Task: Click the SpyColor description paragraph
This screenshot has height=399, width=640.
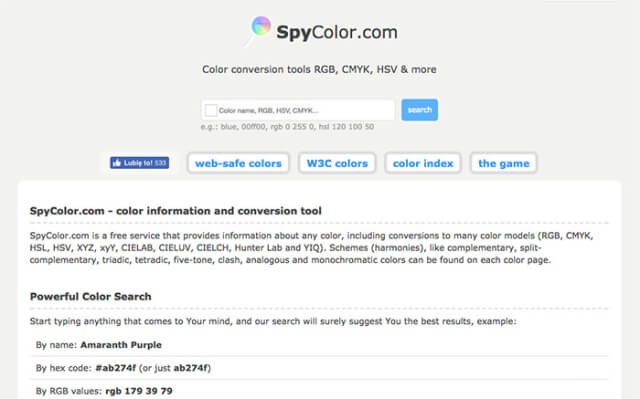Action: 311,248
